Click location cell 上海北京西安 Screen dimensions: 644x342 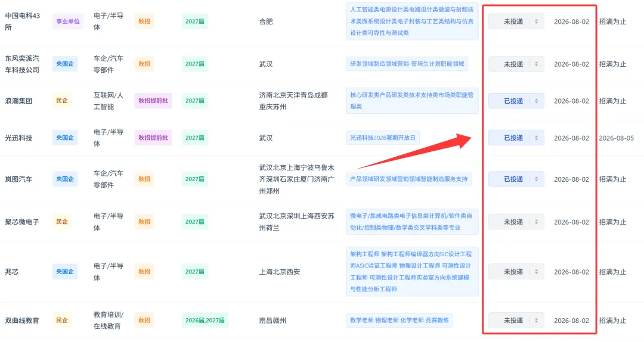280,272
